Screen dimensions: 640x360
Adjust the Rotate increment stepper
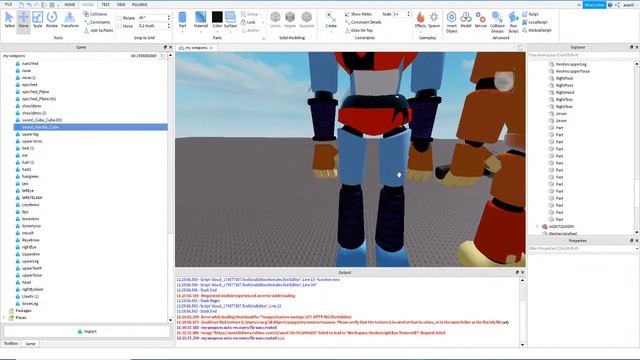(169, 18)
